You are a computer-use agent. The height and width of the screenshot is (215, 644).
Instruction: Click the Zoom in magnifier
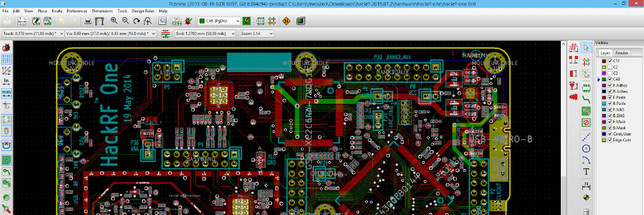pos(114,21)
